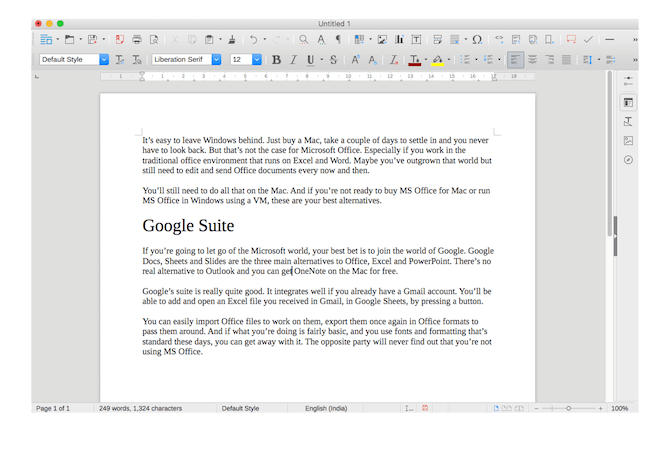The height and width of the screenshot is (457, 670).
Task: Open sidebar Styles and Formatting panel
Action: click(628, 122)
